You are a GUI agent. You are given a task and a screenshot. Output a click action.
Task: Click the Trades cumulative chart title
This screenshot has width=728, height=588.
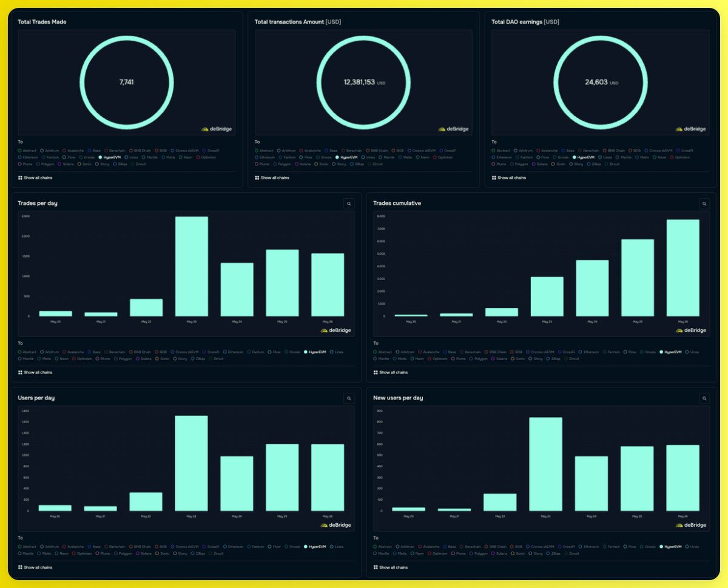point(397,203)
